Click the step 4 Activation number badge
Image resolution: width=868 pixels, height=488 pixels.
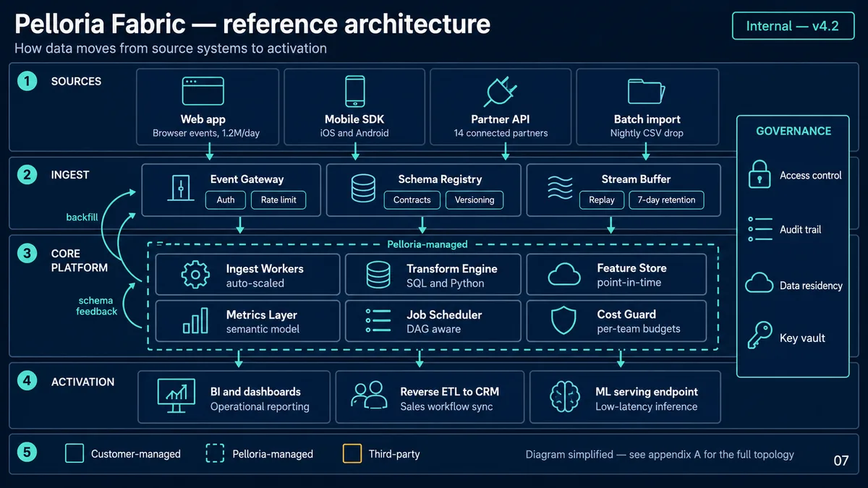pyautogui.click(x=27, y=381)
